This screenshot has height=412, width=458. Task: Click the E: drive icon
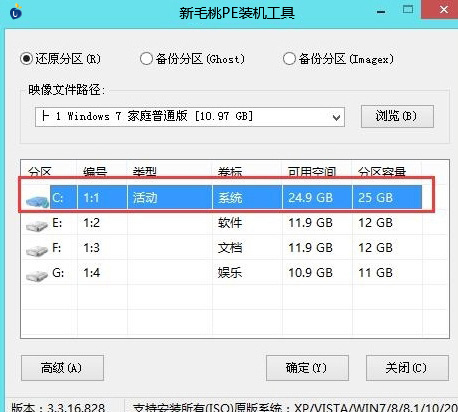pos(37,226)
